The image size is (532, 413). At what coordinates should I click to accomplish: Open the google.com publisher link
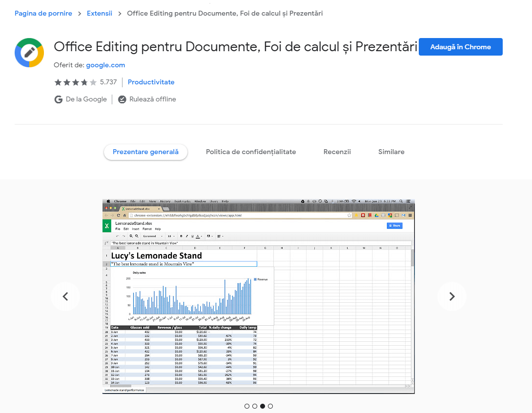(x=105, y=65)
